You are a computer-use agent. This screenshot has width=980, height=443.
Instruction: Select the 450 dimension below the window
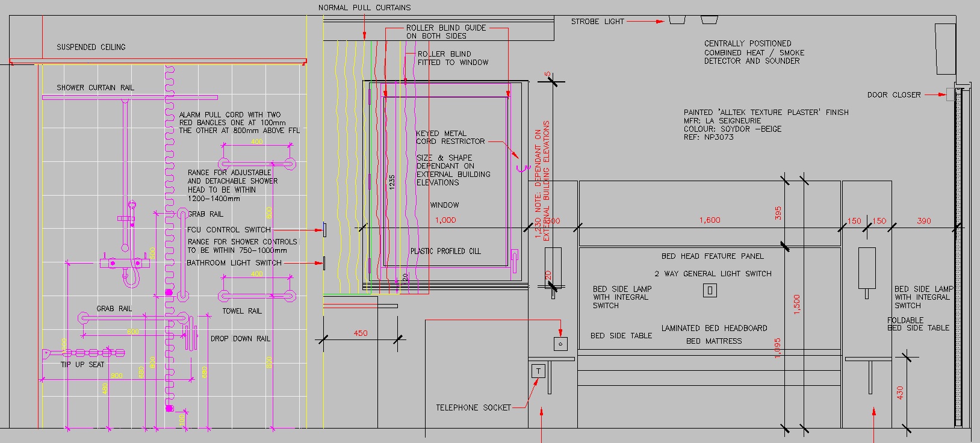pyautogui.click(x=360, y=333)
